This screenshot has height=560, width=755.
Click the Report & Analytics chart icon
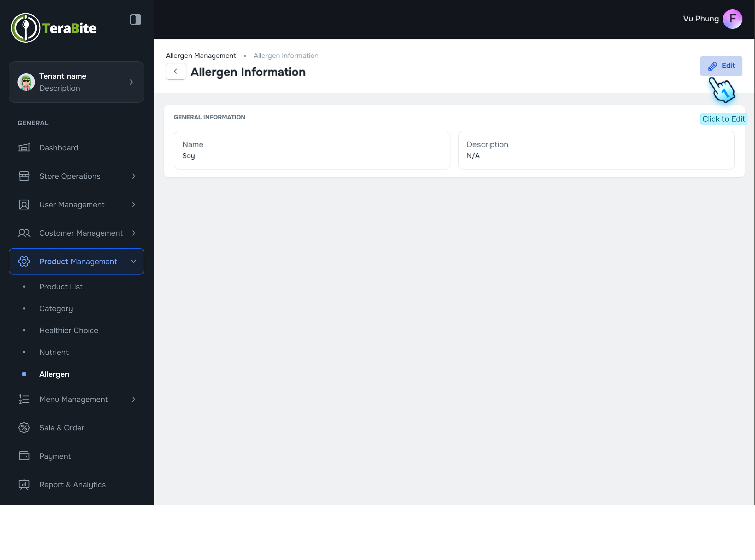click(24, 485)
